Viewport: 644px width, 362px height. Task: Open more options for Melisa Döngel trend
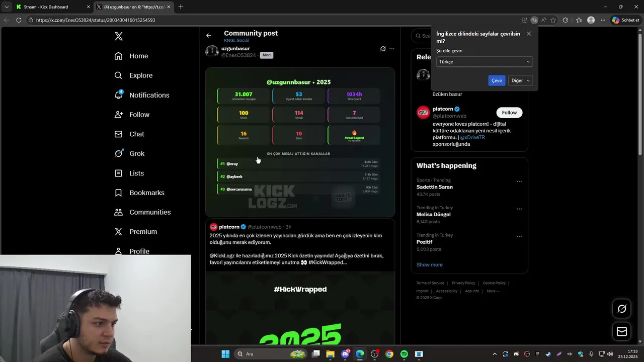coord(519,209)
